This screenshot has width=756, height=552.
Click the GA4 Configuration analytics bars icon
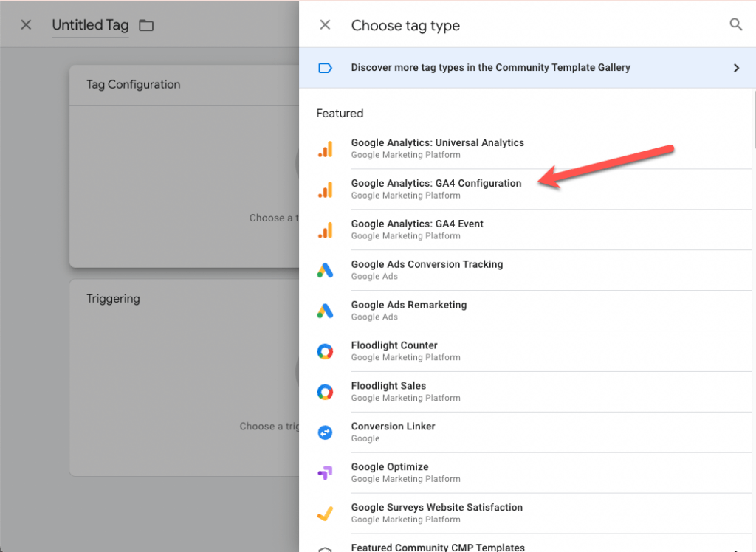point(326,188)
